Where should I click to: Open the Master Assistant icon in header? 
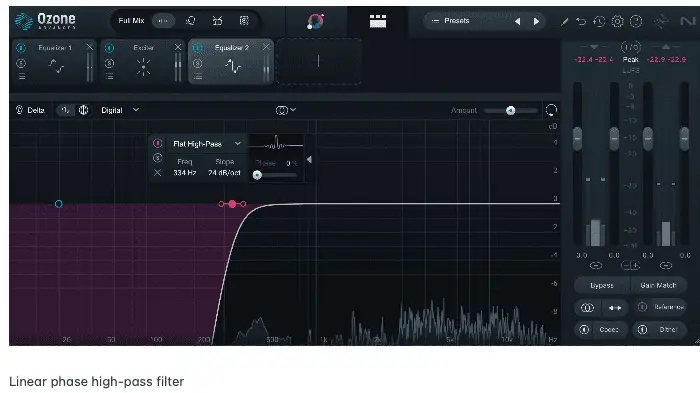tap(316, 21)
